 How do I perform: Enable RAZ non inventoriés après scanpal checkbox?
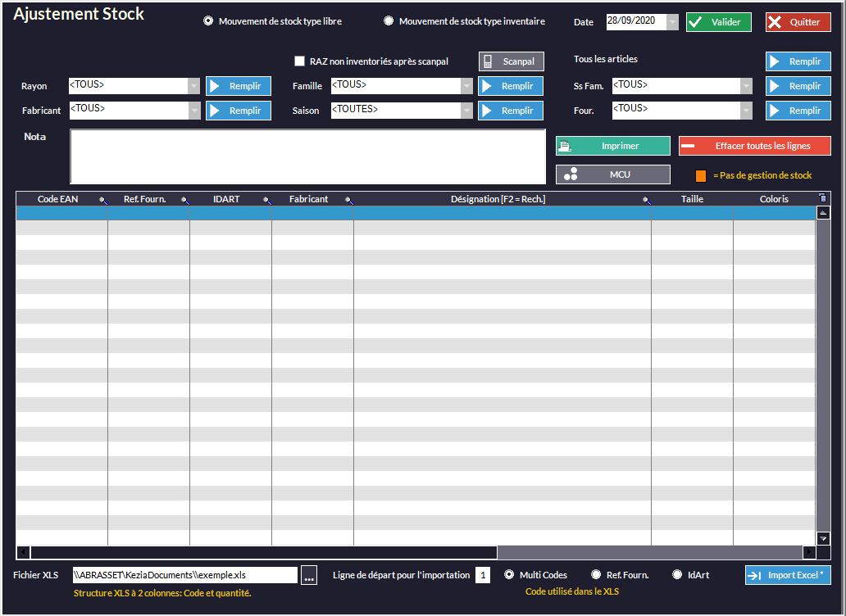pyautogui.click(x=299, y=61)
